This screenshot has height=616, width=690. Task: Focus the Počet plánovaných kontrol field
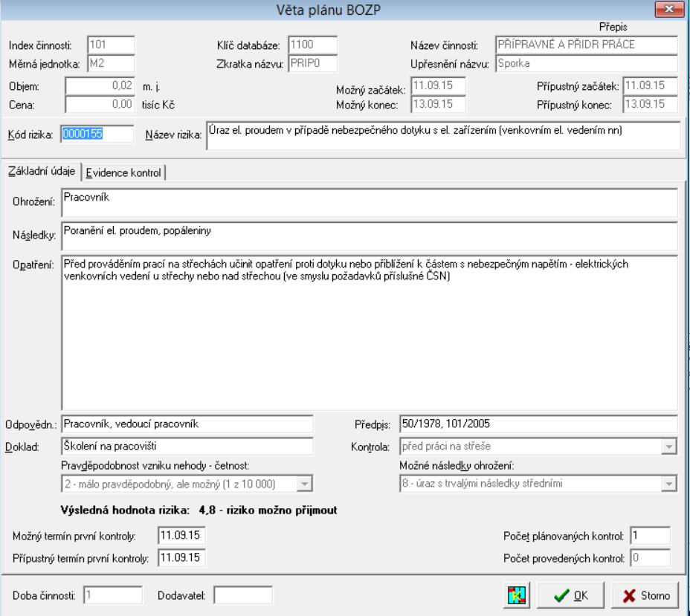coord(650,536)
